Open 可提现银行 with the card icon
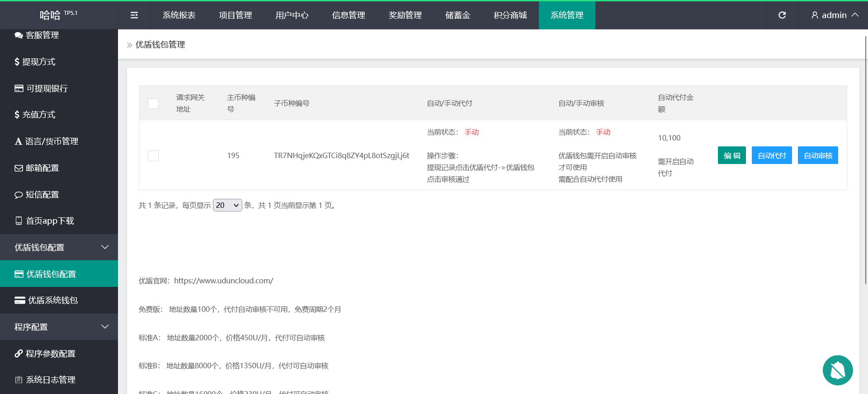Image resolution: width=868 pixels, height=394 pixels. coord(42,89)
